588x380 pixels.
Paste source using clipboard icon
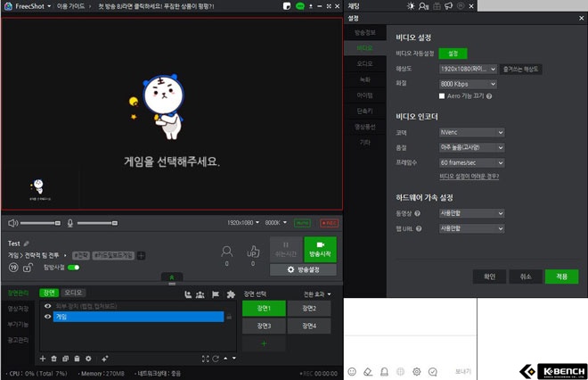(77, 359)
